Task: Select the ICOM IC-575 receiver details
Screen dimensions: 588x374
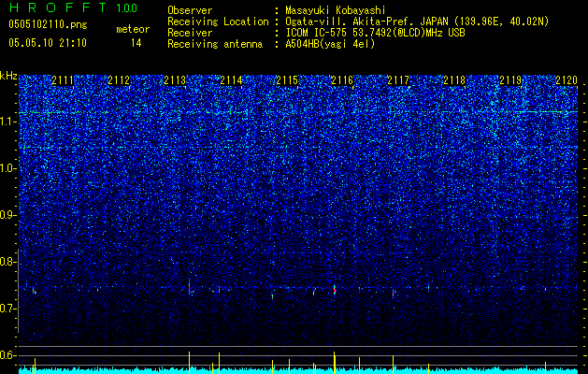Action: pos(375,33)
